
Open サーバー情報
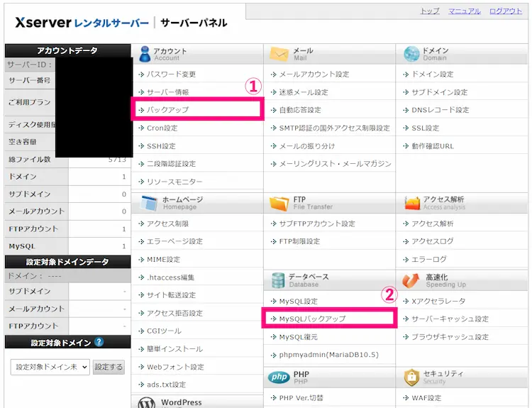[x=167, y=92]
